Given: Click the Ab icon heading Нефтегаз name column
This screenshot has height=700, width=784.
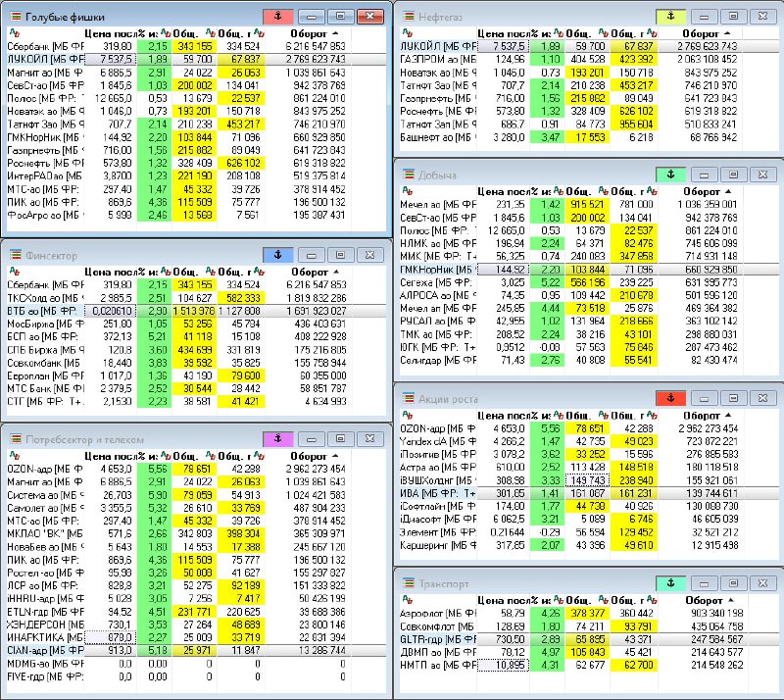Looking at the screenshot, I should (408, 33).
